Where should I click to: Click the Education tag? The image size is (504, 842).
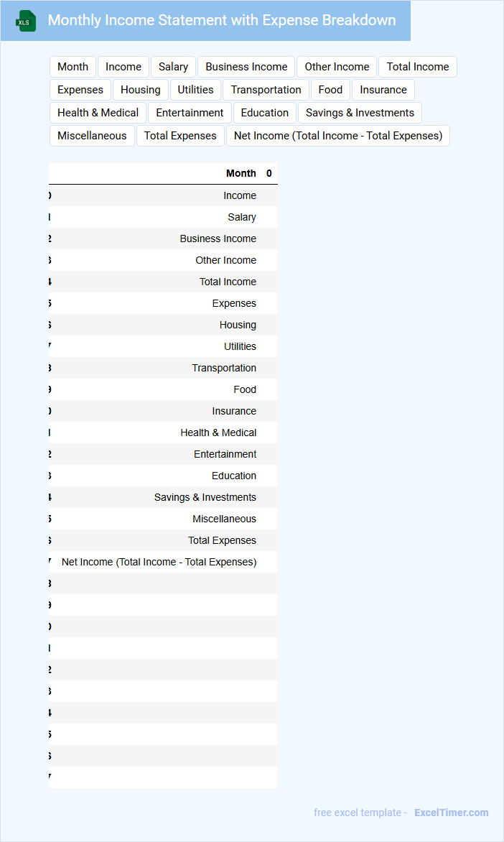click(265, 113)
